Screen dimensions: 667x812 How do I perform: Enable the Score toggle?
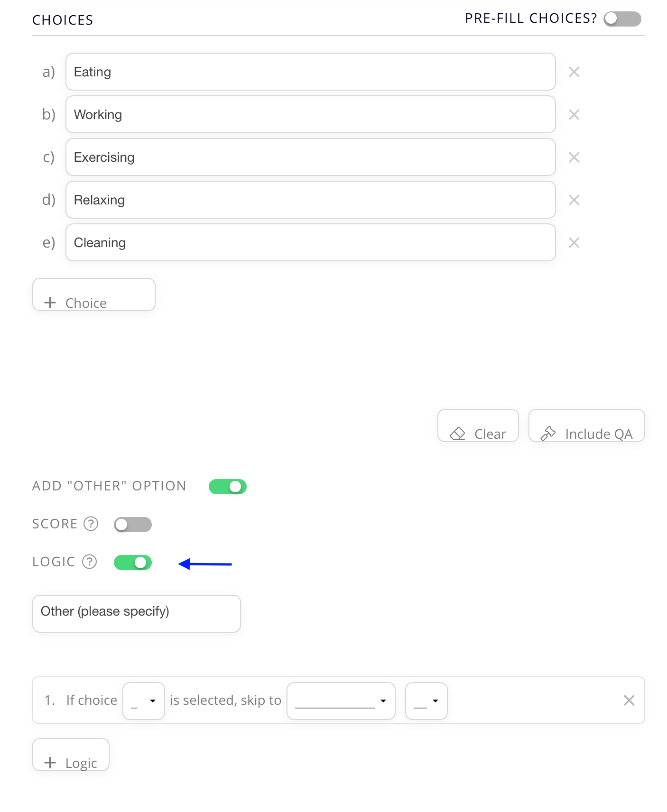click(133, 525)
